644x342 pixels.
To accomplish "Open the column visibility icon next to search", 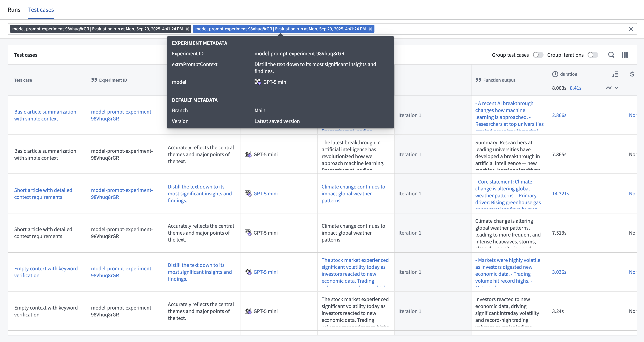I will tap(625, 55).
